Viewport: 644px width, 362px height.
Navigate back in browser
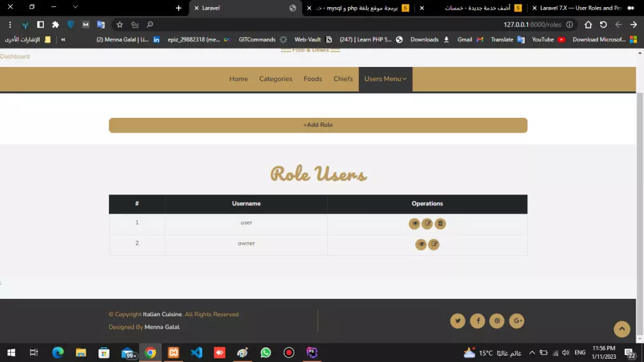pyautogui.click(x=618, y=24)
